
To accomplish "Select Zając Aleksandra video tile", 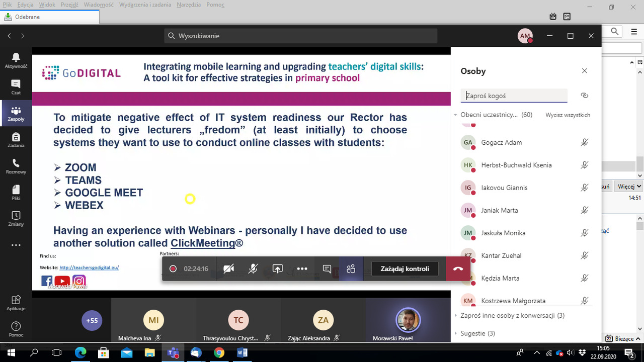I will [323, 320].
